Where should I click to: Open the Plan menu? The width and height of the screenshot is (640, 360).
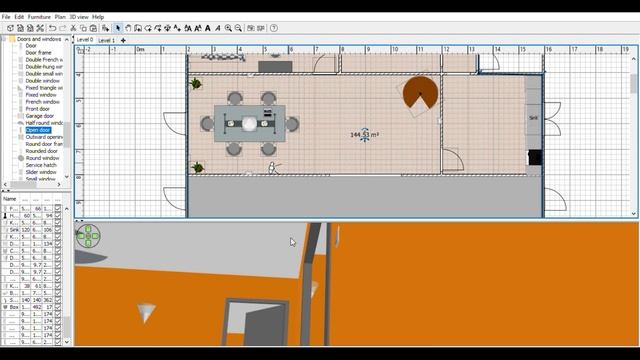(60, 17)
